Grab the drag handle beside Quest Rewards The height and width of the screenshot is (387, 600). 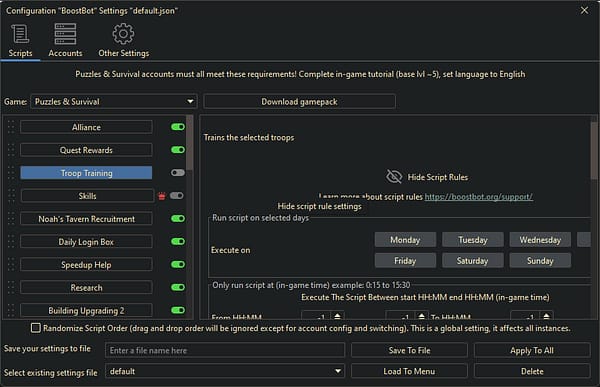pyautogui.click(x=11, y=150)
